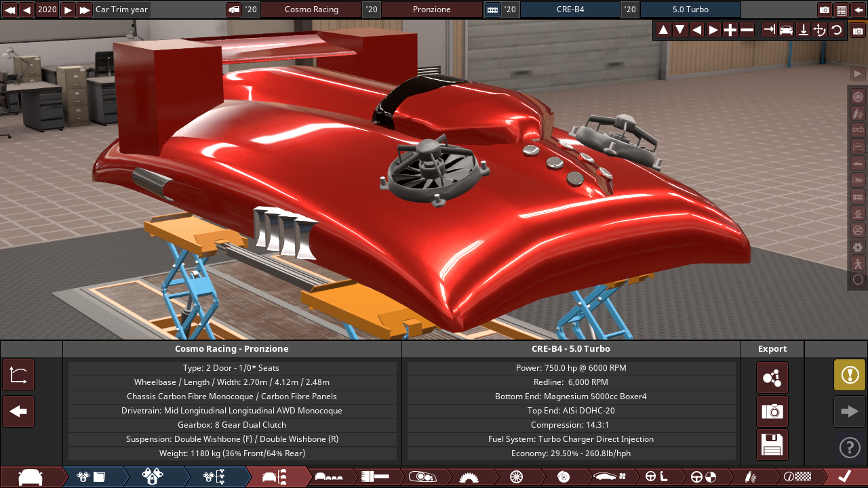Open the aerodynamics car and fan tab
The width and height of the screenshot is (868, 488).
click(610, 477)
